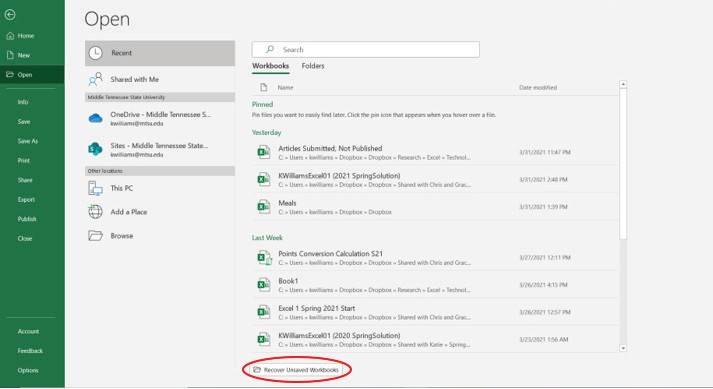Open the Export menu item

[26, 200]
